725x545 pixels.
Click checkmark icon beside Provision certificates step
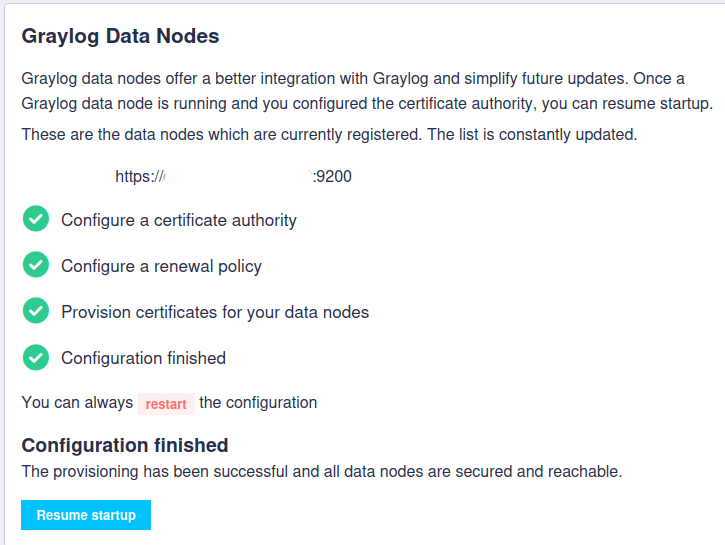(36, 311)
